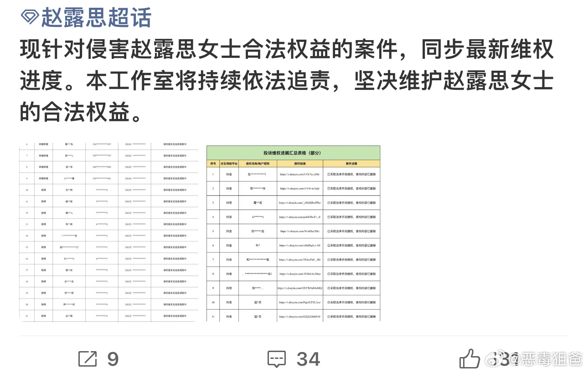Click the super topic diamond icon
The width and height of the screenshot is (588, 373).
coord(27,17)
